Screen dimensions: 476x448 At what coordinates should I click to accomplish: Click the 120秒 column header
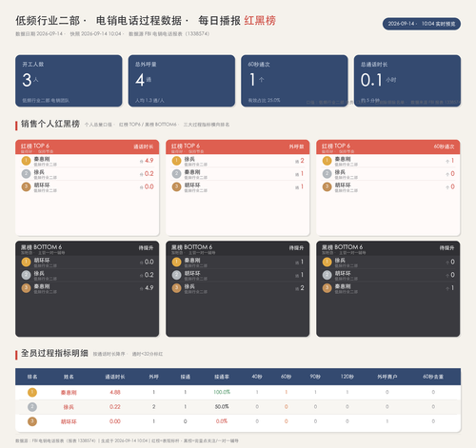(x=347, y=377)
